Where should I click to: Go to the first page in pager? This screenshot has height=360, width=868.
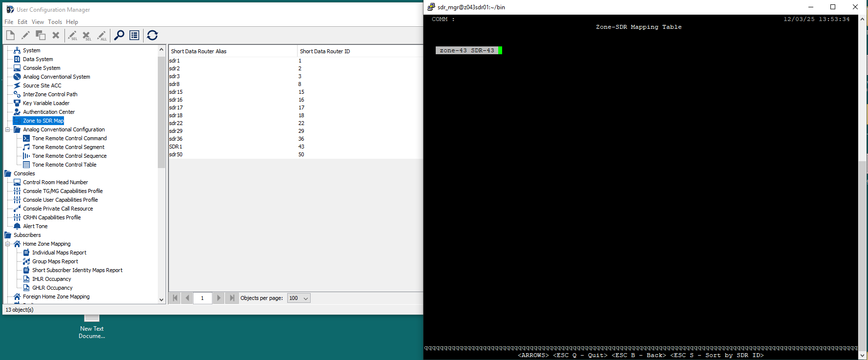(175, 298)
